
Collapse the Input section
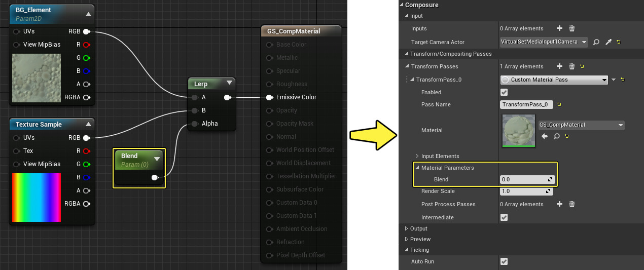click(406, 16)
